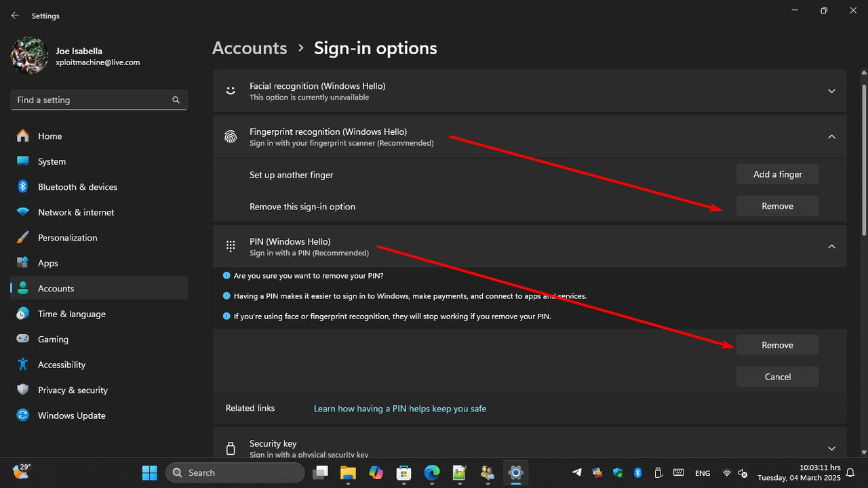
Task: Click the Joe Isabella profile picture
Action: [29, 56]
